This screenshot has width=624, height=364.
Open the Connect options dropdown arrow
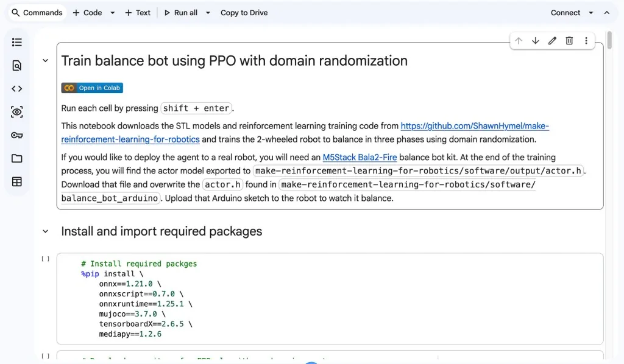[591, 13]
